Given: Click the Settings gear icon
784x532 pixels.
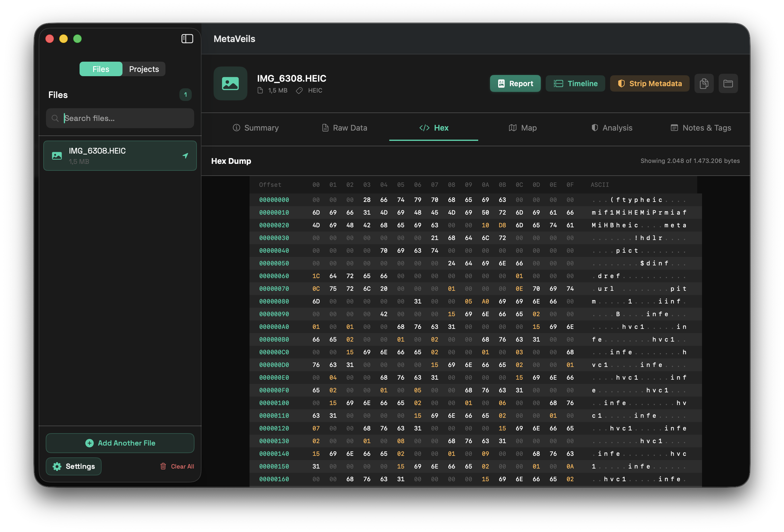Looking at the screenshot, I should tap(57, 466).
